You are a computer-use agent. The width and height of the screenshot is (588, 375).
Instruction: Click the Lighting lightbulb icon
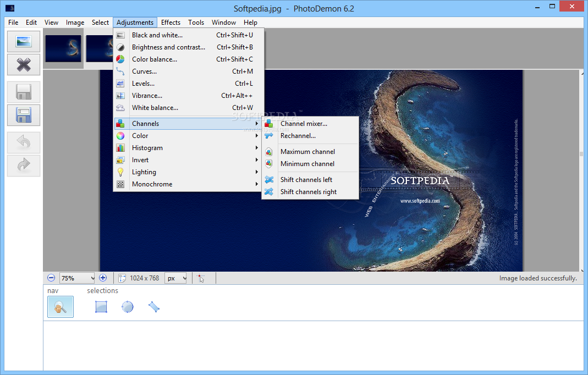coord(120,172)
